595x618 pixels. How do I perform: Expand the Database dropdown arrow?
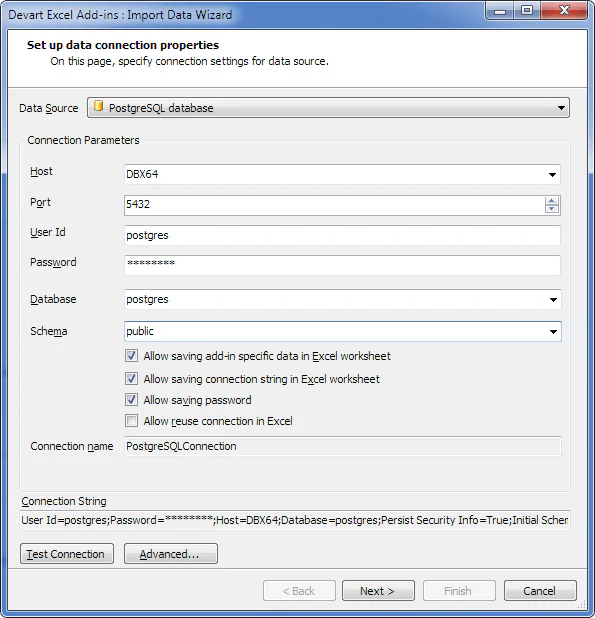pos(553,300)
